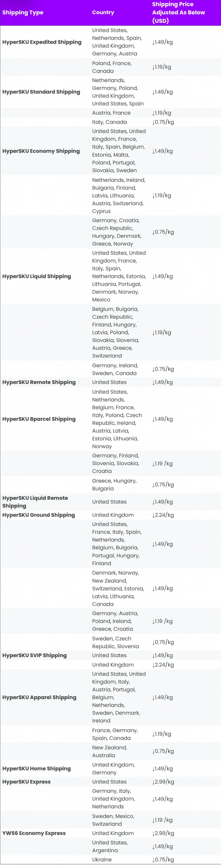Viewport: 221px width, 868px height.
Task: Click the Country column header
Action: click(x=103, y=13)
